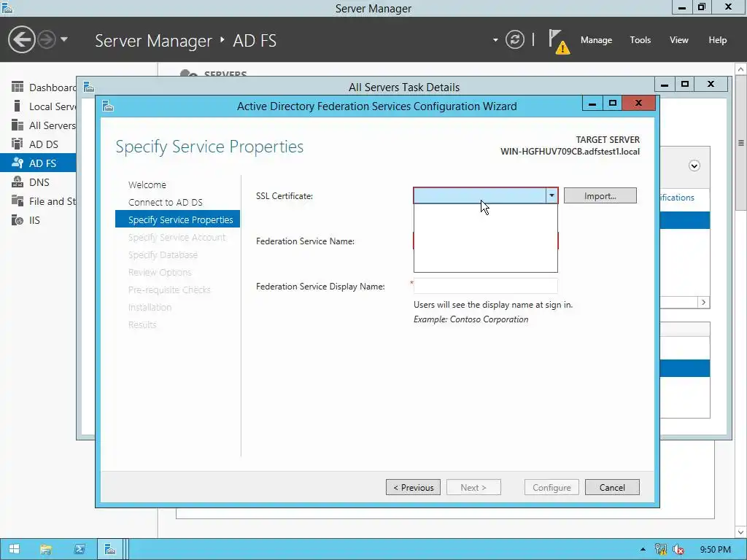Go to the Welcome wizard step
The height and width of the screenshot is (560, 747).
[x=147, y=184]
